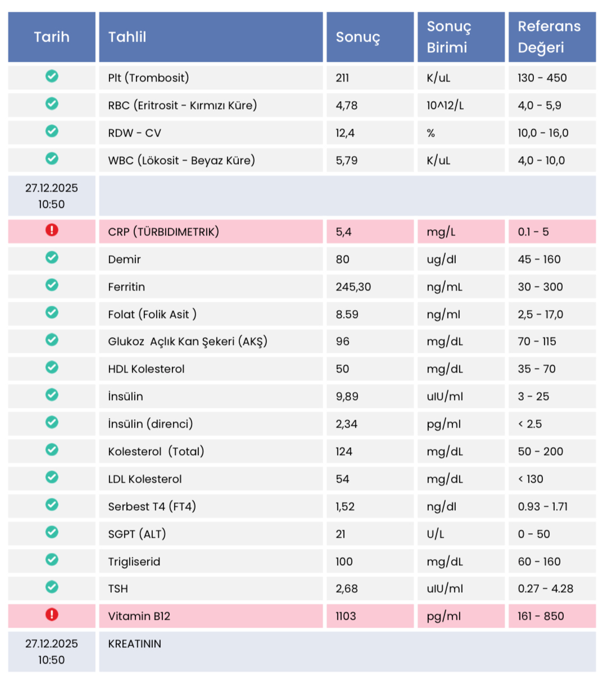
Task: Click the green check icon beside TSH
Action: tap(52, 587)
